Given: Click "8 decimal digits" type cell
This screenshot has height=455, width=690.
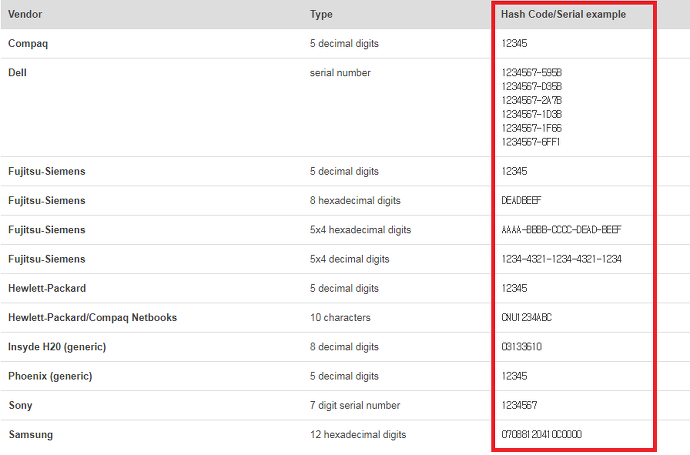Looking at the screenshot, I should point(344,347).
